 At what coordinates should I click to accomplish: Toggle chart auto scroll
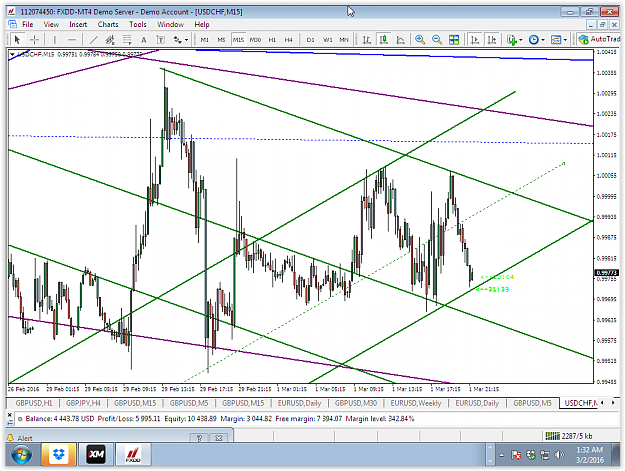[x=475, y=39]
